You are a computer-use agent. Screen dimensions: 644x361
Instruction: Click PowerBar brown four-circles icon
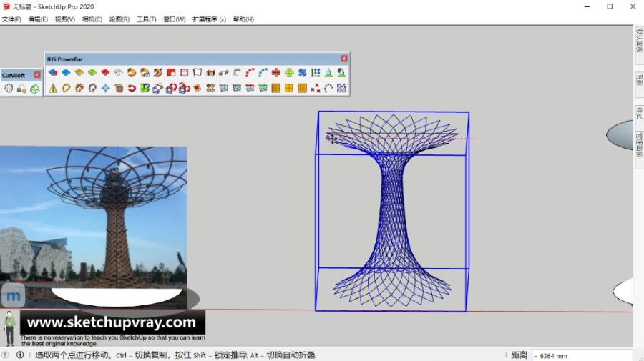tap(210, 88)
